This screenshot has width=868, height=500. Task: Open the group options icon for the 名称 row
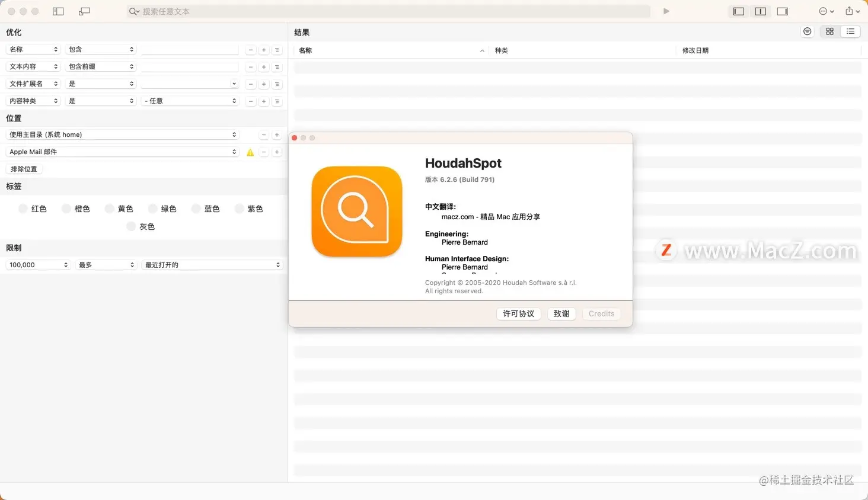(x=277, y=50)
